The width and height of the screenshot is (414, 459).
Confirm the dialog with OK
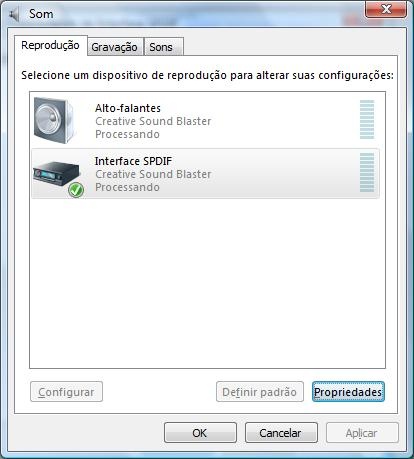point(200,433)
